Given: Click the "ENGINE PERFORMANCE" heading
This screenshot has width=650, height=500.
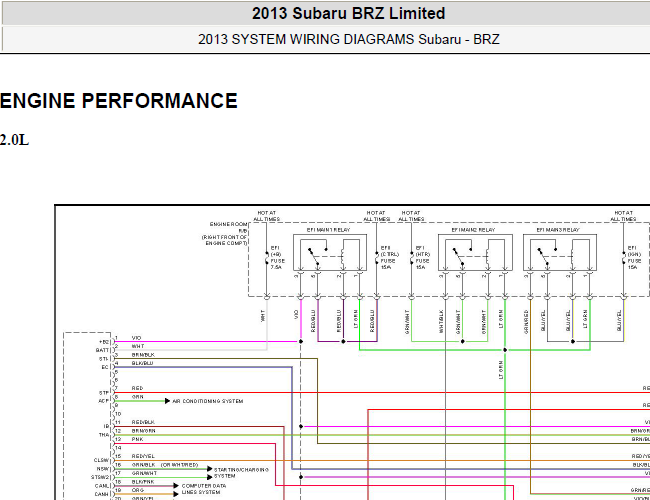Looking at the screenshot, I should [x=119, y=101].
